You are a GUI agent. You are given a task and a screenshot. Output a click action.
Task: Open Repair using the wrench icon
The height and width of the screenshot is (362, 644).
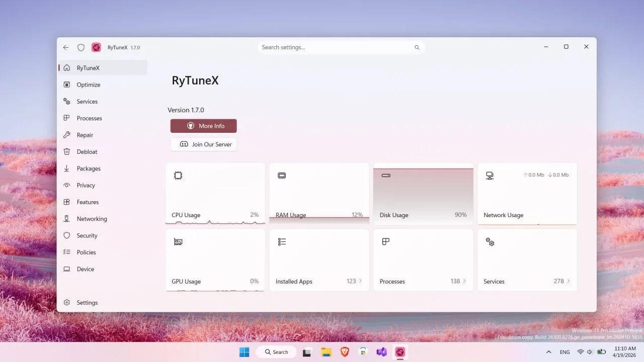[x=66, y=135]
